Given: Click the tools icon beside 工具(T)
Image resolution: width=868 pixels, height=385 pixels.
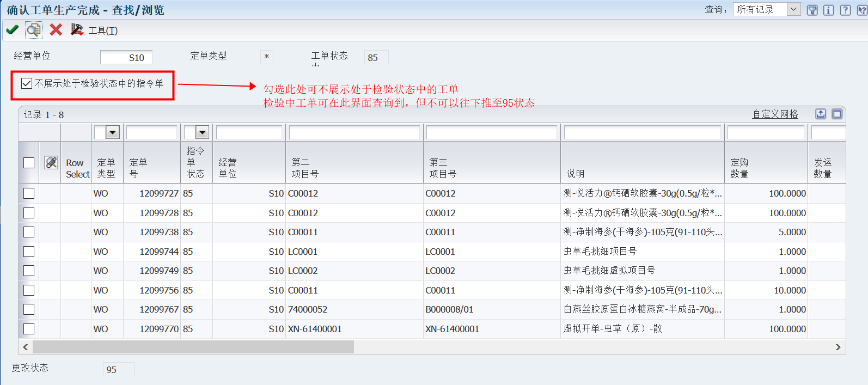Looking at the screenshot, I should click(x=77, y=30).
